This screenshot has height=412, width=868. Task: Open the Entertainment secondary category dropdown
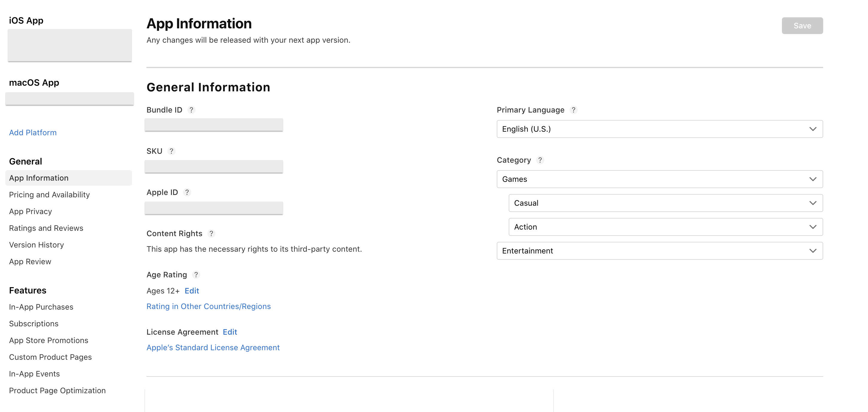click(x=659, y=251)
